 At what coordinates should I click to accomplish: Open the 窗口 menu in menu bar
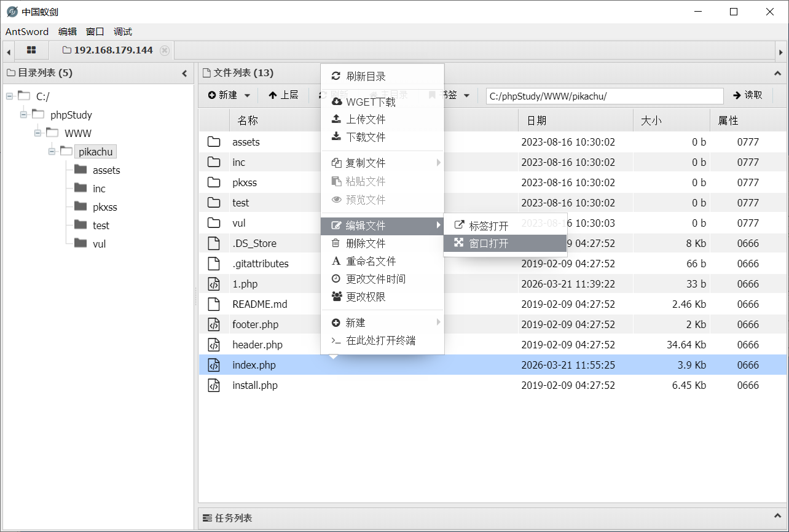(x=95, y=31)
